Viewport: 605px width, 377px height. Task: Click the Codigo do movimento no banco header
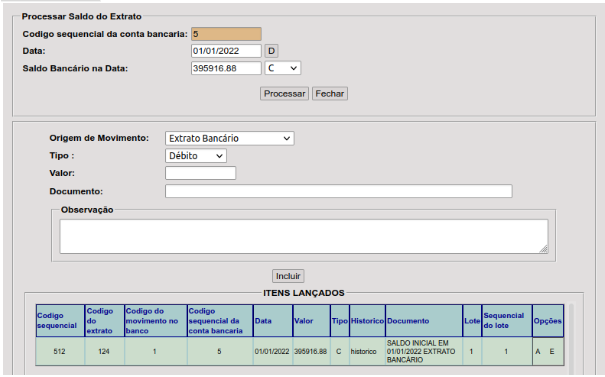tap(156, 321)
